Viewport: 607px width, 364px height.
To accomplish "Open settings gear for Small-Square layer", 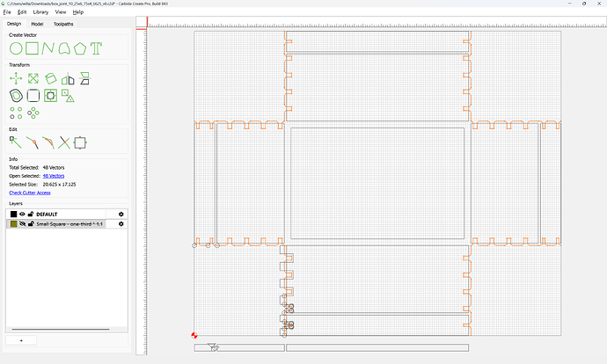I will point(121,224).
